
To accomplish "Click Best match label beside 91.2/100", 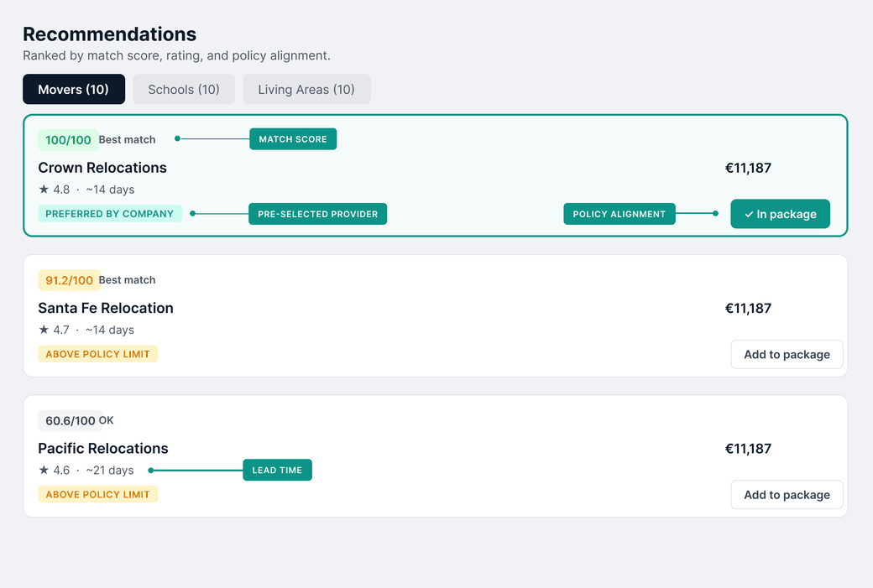I will click(x=127, y=280).
